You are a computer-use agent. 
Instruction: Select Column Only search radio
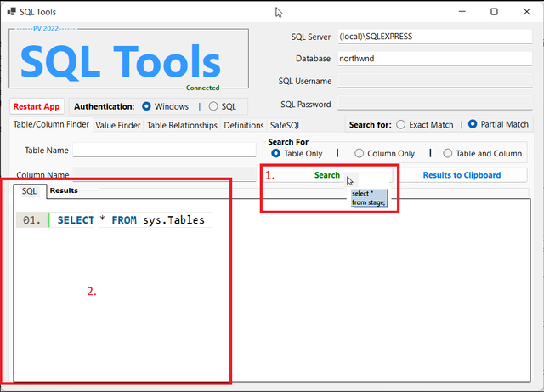point(359,153)
